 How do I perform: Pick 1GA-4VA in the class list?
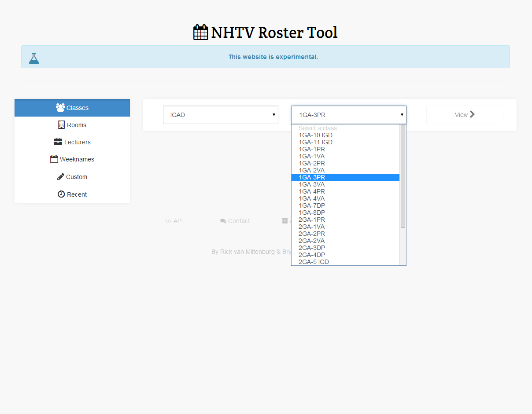tap(345, 198)
